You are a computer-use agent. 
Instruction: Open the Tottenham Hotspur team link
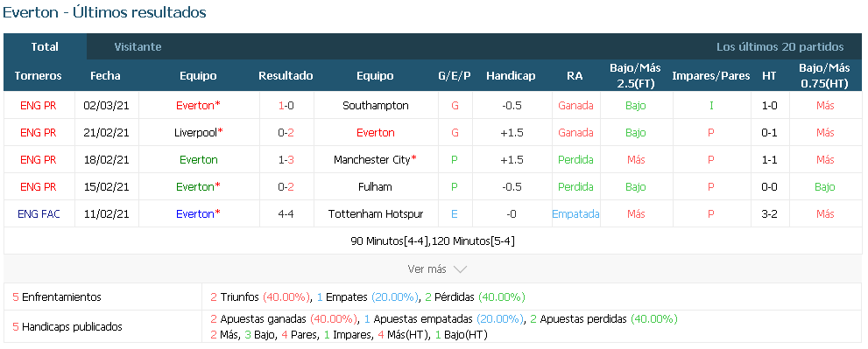coord(376,213)
